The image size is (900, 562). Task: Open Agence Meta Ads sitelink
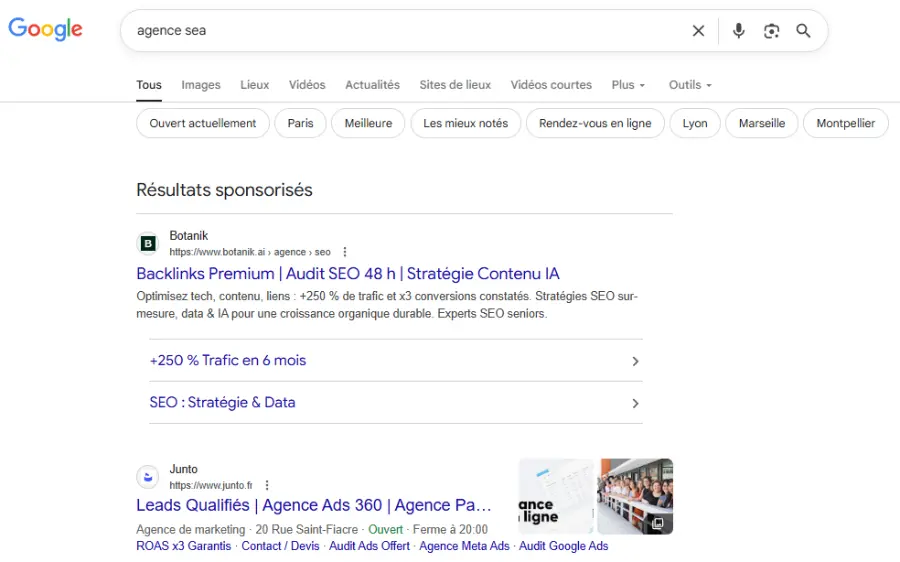pyautogui.click(x=464, y=546)
